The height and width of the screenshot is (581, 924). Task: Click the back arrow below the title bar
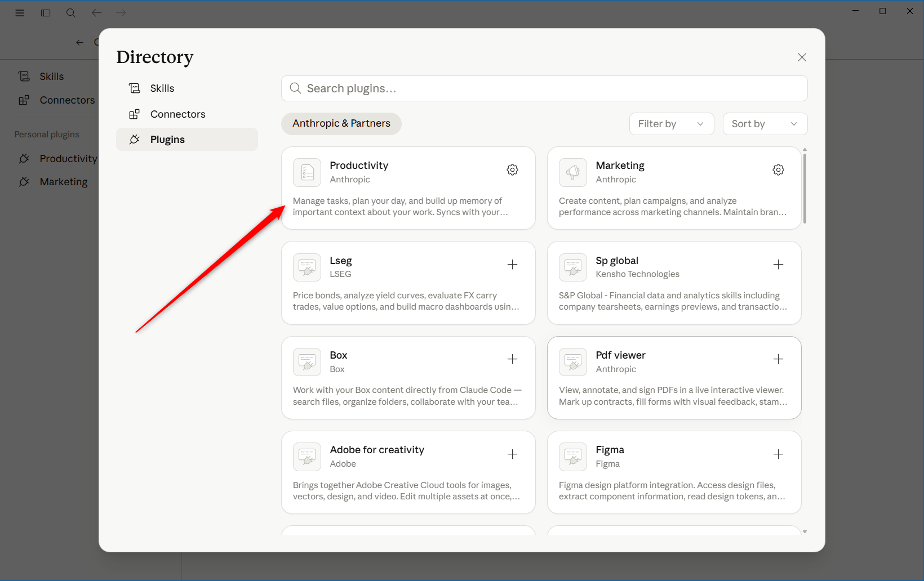(80, 42)
